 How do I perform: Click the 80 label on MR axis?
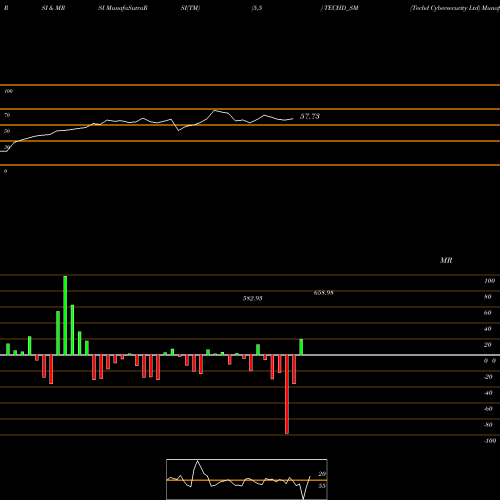[x=488, y=297]
